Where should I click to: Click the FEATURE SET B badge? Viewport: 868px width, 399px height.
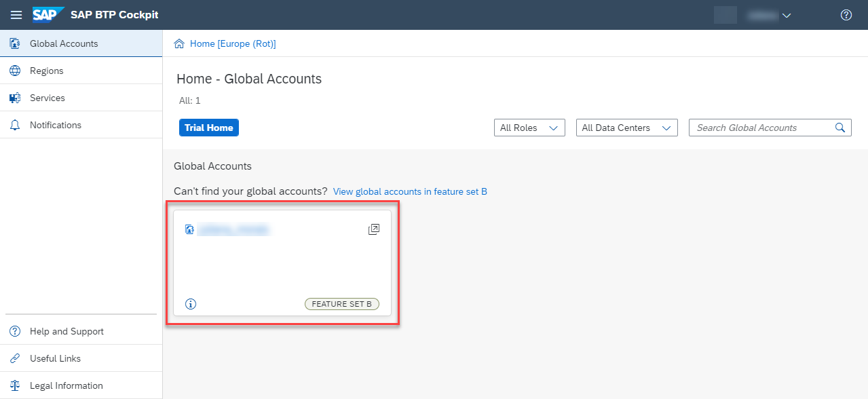[x=341, y=304]
